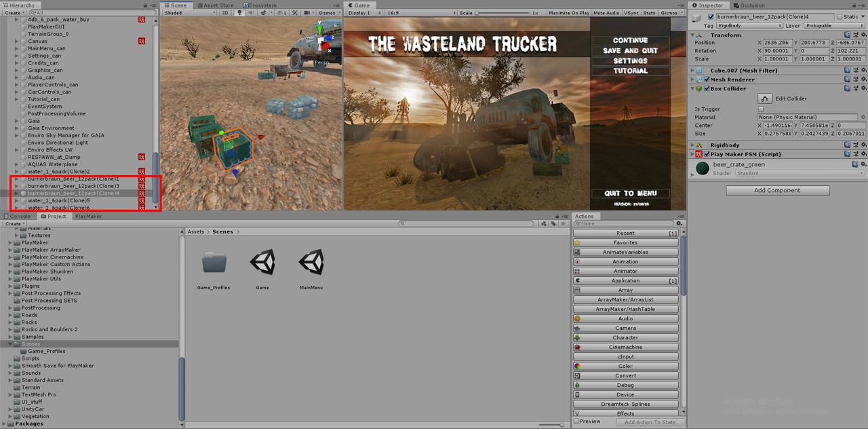Click Project search by type icon
Screen dimensions: 868x429
544,223
